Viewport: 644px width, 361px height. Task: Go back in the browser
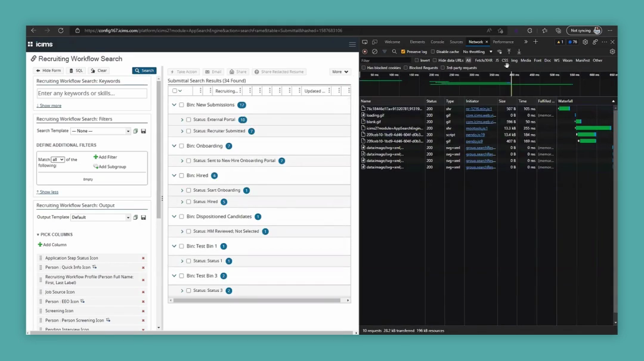(33, 30)
